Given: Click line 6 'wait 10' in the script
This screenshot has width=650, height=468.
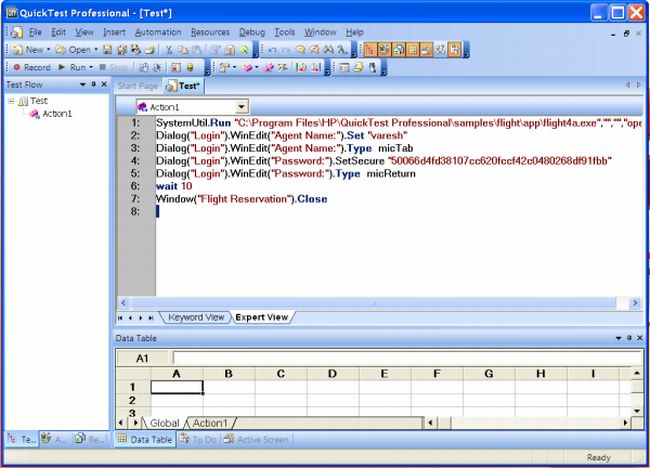Looking at the screenshot, I should pyautogui.click(x=174, y=186).
